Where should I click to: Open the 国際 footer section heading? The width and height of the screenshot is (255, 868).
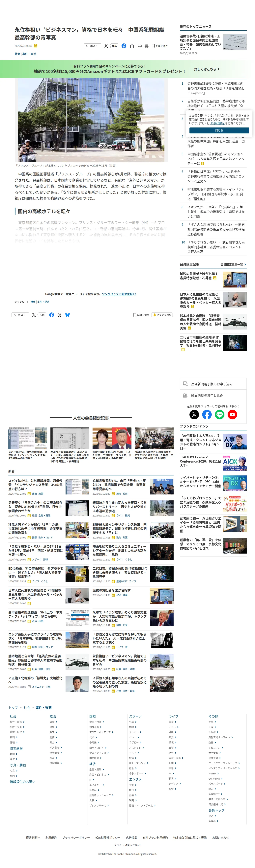(92, 716)
